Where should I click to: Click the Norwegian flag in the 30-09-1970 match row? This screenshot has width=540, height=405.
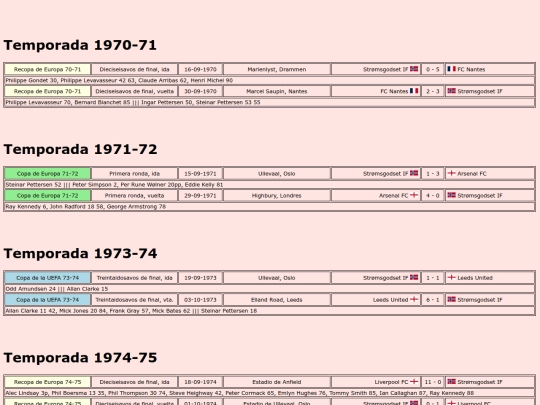click(x=451, y=91)
